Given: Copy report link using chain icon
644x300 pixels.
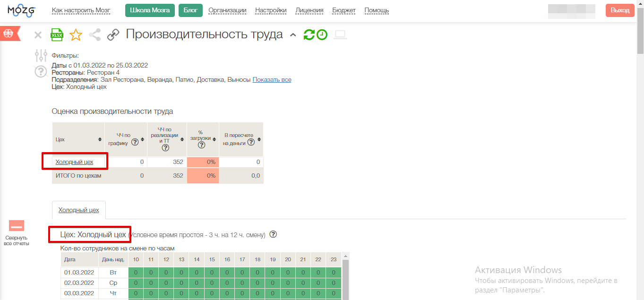Looking at the screenshot, I should point(113,35).
